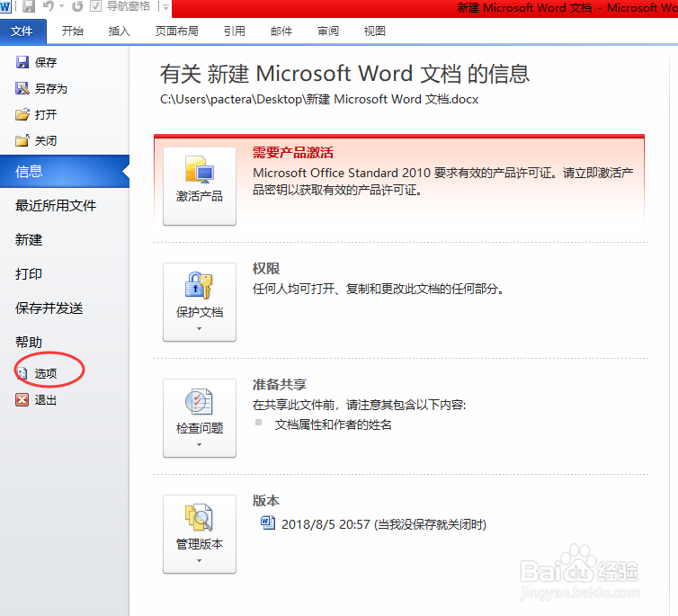Click the 准备共享 section heading
The height and width of the screenshot is (616, 678).
point(280,384)
